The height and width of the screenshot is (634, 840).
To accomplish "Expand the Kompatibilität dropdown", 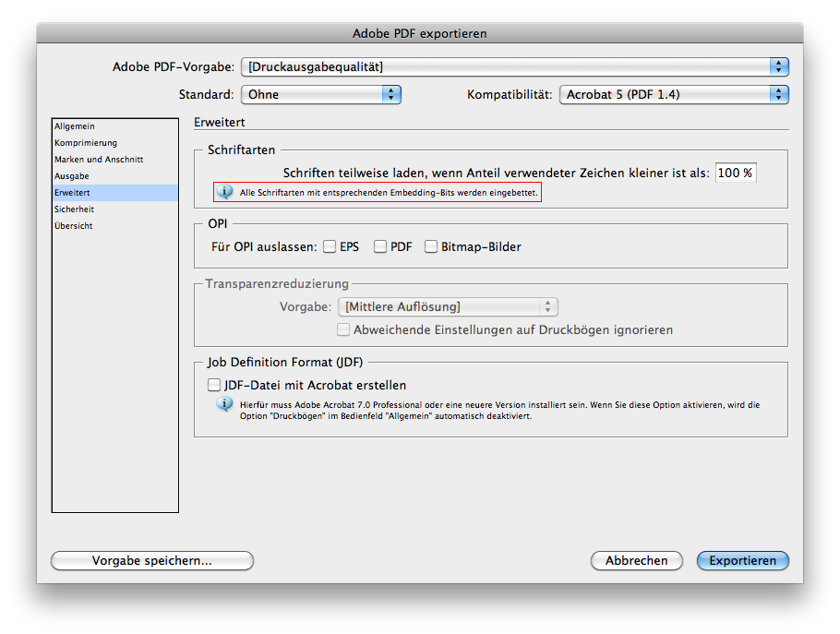I will (674, 94).
